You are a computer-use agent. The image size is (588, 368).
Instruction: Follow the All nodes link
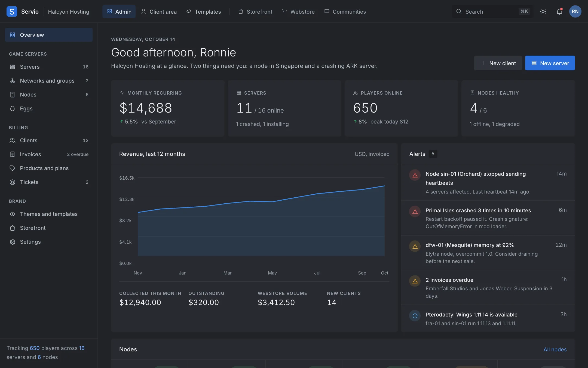point(555,349)
